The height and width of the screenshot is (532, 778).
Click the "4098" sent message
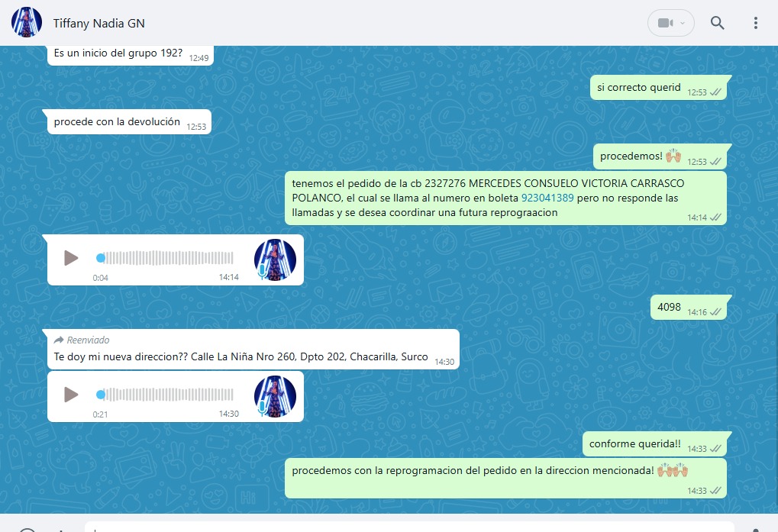669,308
